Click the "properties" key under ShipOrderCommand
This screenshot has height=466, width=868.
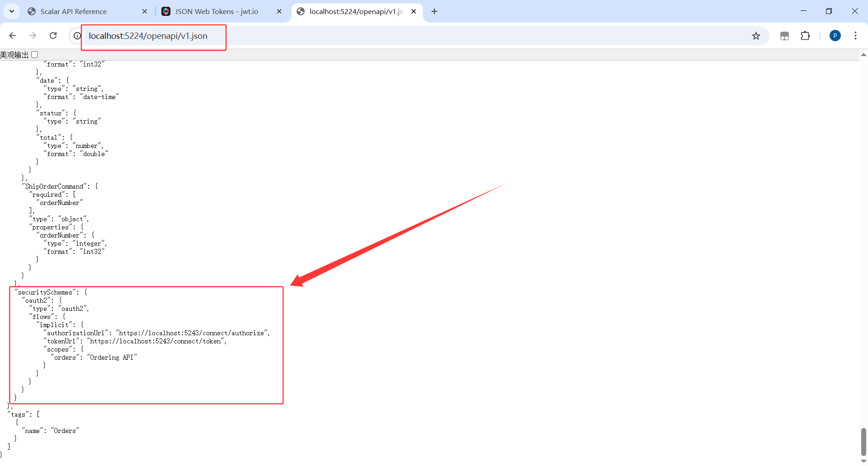click(x=51, y=227)
